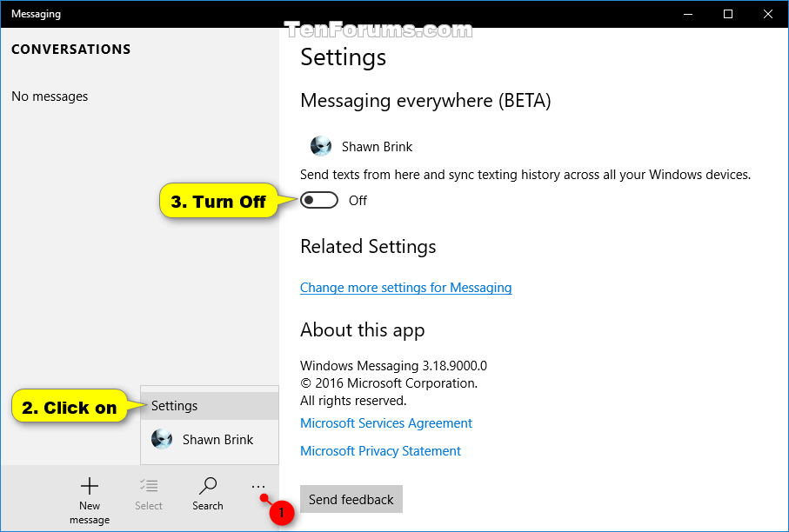Click the avatar in the popup menu
Image resolution: width=789 pixels, height=532 pixels.
click(x=162, y=439)
